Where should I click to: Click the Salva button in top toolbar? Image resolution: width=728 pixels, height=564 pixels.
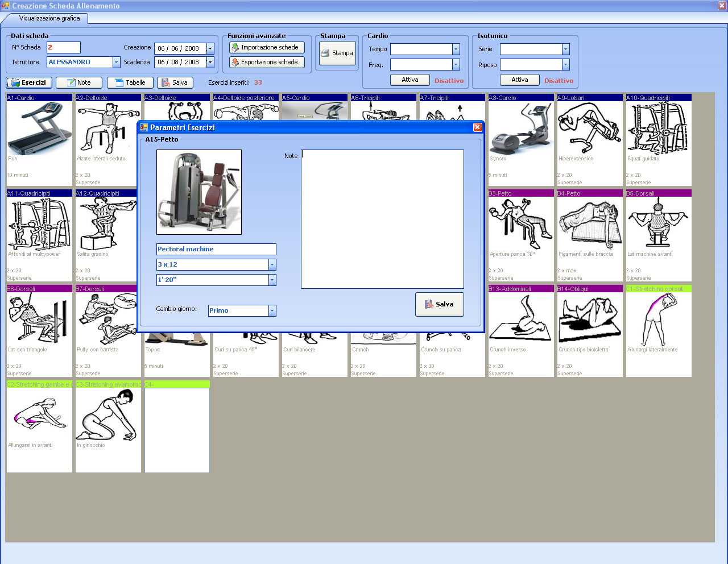tap(175, 82)
